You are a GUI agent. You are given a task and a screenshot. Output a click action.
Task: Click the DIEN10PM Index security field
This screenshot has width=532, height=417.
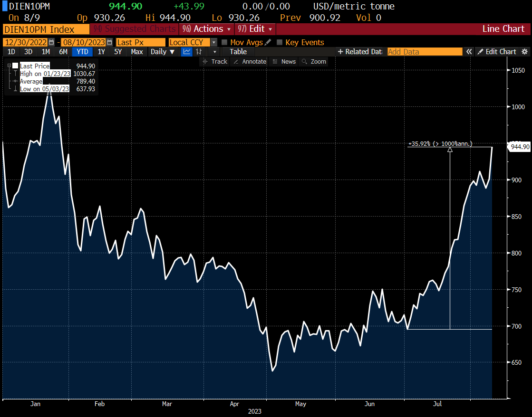[x=46, y=29]
